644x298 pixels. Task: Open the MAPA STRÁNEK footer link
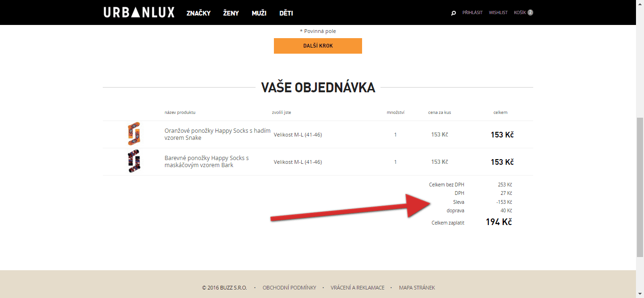click(417, 288)
